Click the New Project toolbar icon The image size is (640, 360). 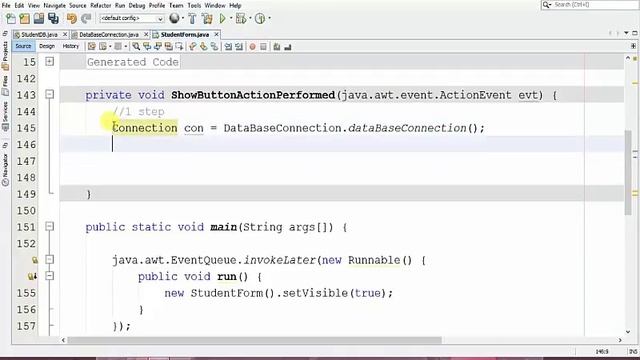click(x=24, y=18)
